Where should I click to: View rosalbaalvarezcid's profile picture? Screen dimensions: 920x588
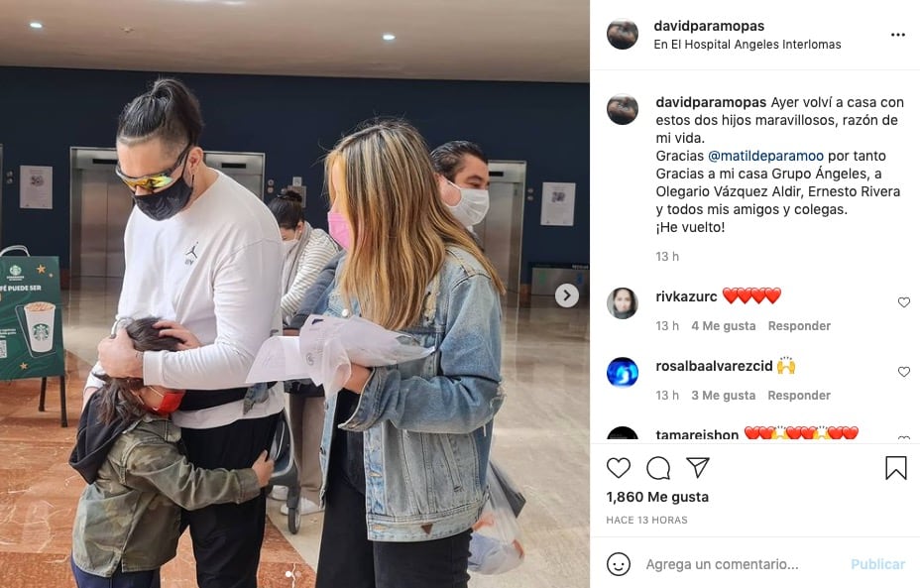pyautogui.click(x=623, y=373)
